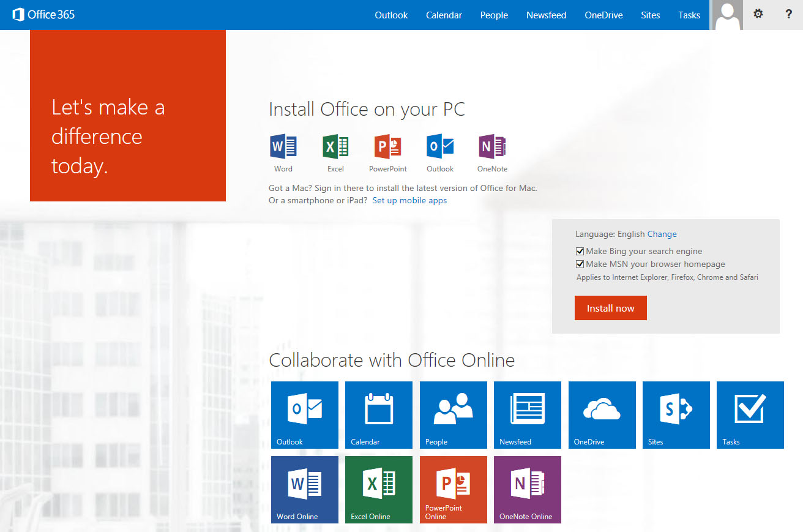Open the Newsfeed tile

(x=528, y=415)
